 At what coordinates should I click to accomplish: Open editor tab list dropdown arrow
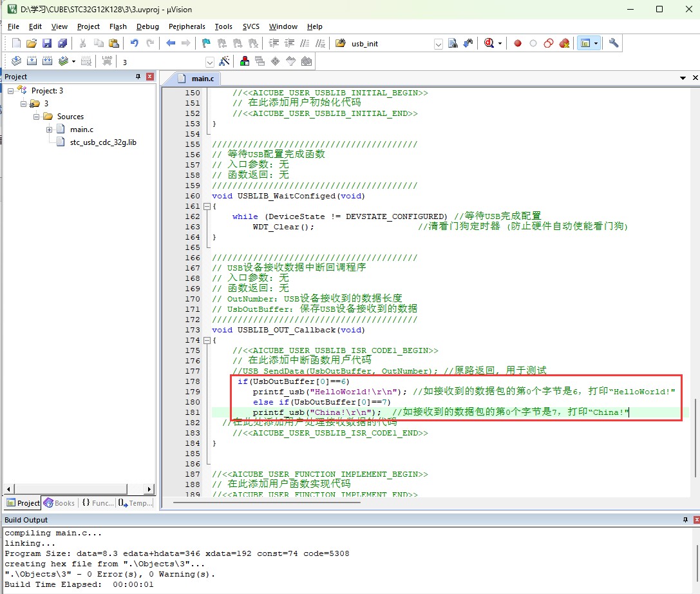pos(683,78)
